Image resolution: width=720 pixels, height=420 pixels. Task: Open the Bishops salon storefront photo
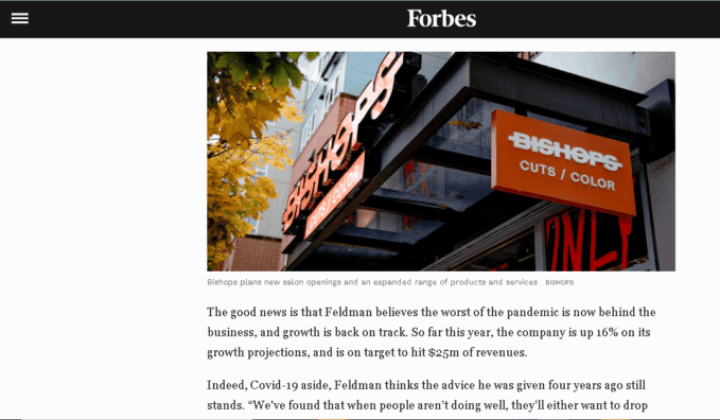pos(441,161)
